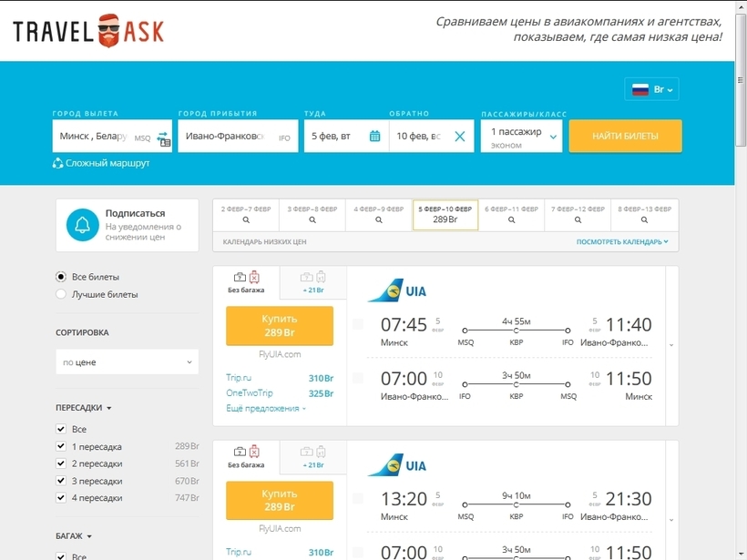
Task: Uncheck the 4 transfers filter
Action: [61, 497]
